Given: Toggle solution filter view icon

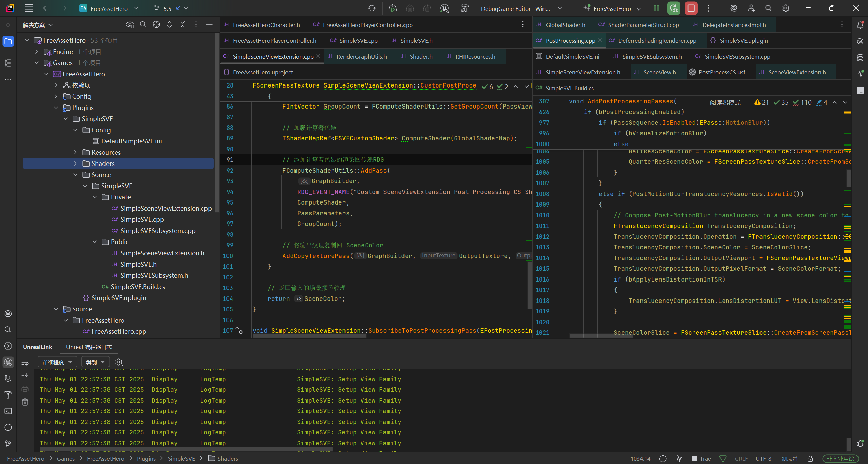Looking at the screenshot, I should 130,25.
